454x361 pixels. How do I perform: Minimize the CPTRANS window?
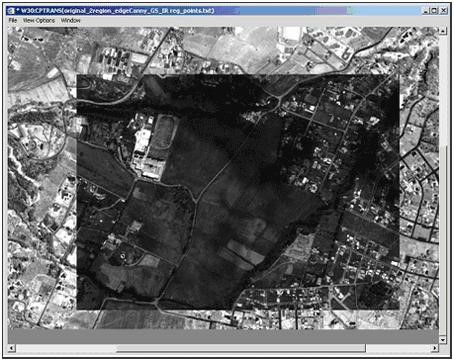[426, 11]
